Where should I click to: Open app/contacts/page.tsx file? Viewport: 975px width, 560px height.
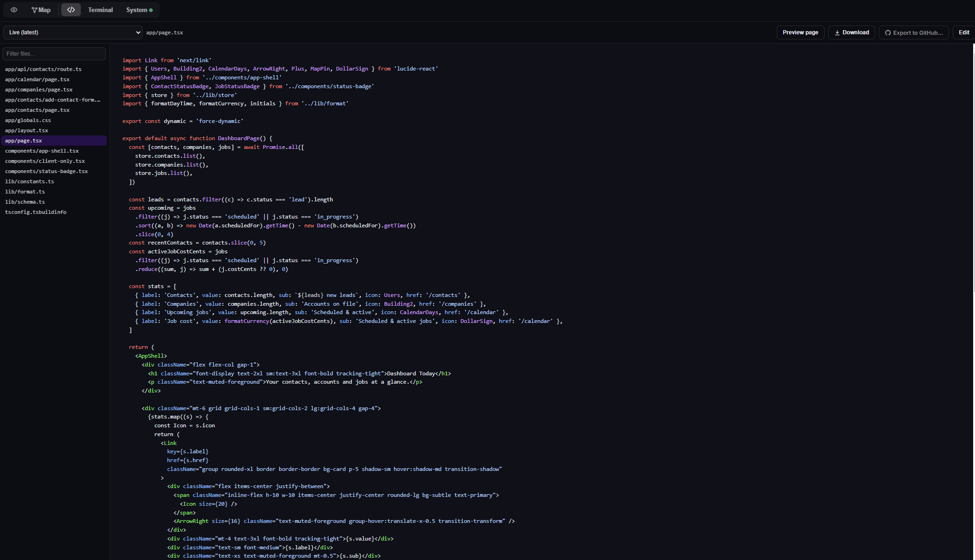click(x=54, y=110)
